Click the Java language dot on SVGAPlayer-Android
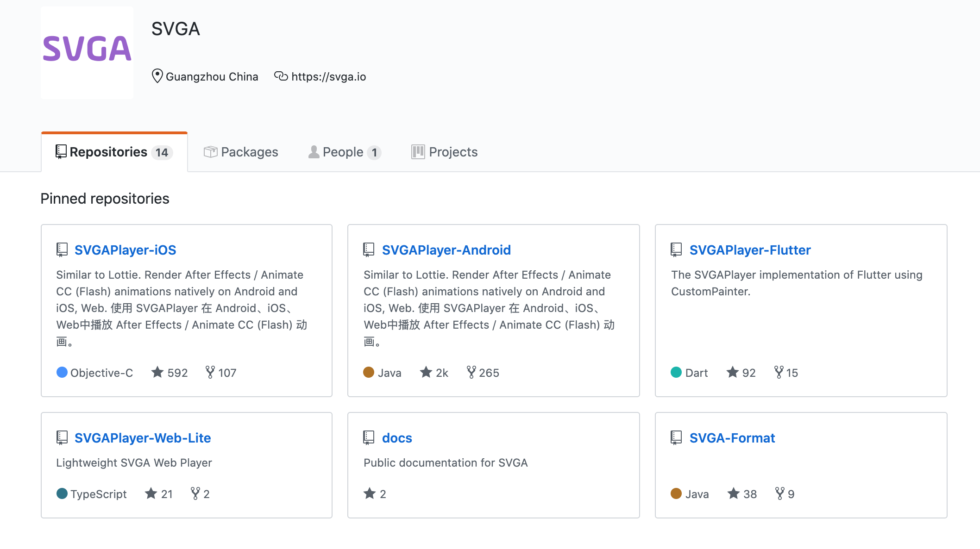 (x=369, y=372)
